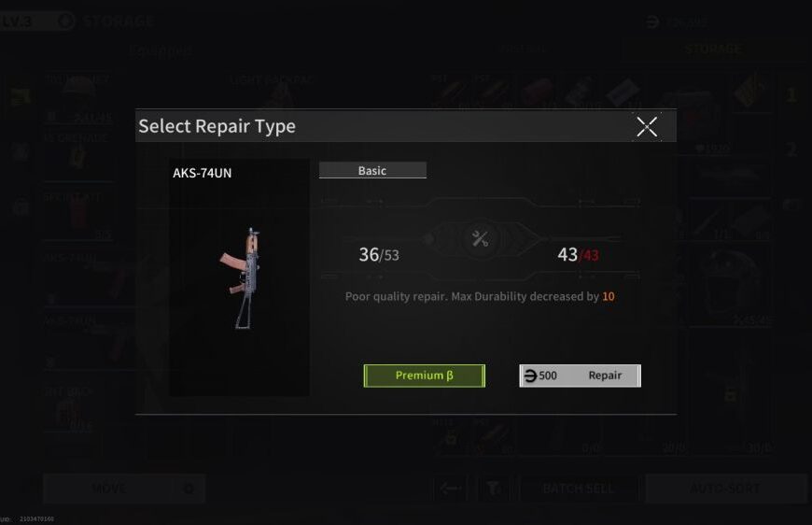Click the round arrow icon next to LV.3
This screenshot has height=525, width=812.
pos(65,21)
